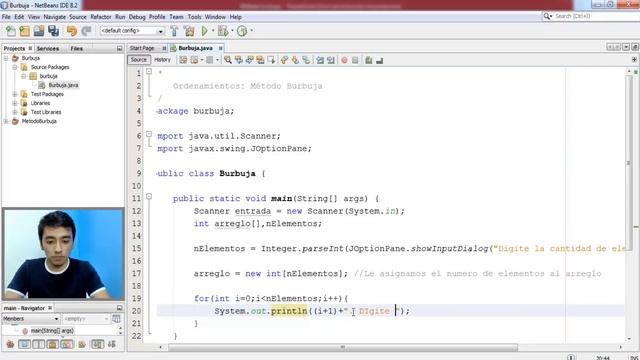The height and width of the screenshot is (360, 640).
Task: Toggle Show Static Members in Navigator
Action: coord(38,344)
